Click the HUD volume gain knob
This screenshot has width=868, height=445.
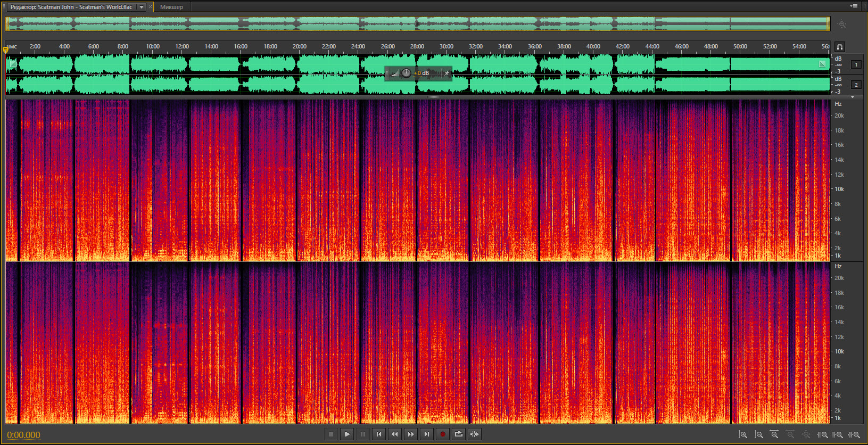(406, 73)
